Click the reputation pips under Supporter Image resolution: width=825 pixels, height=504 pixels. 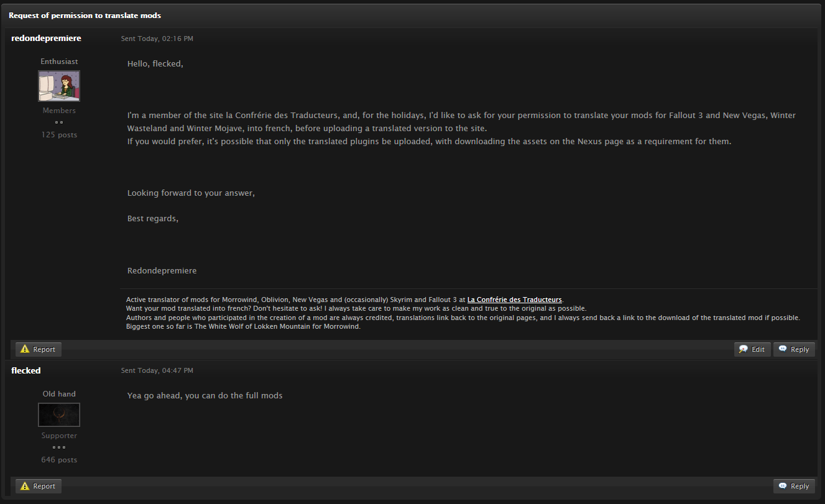point(59,447)
